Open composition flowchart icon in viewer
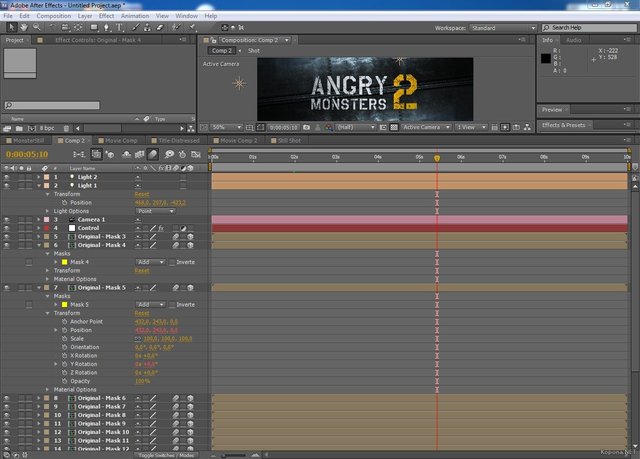 point(527,128)
